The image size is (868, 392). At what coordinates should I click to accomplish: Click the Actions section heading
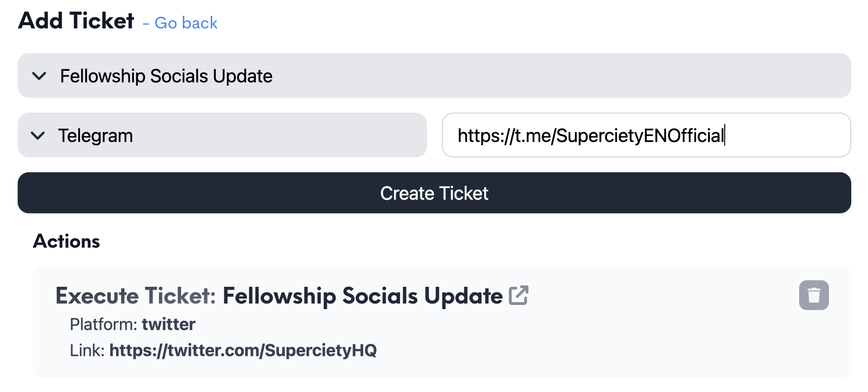[67, 241]
